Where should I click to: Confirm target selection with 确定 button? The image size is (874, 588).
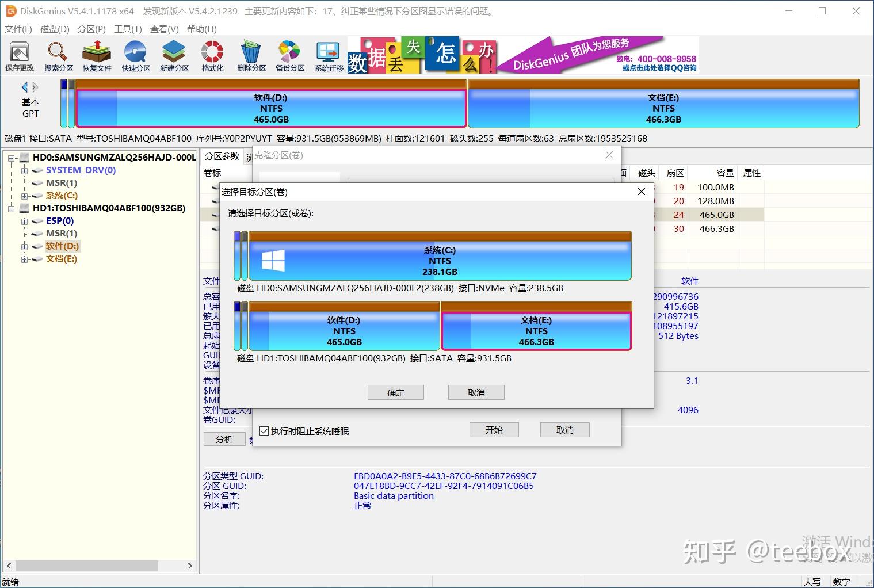click(x=396, y=392)
